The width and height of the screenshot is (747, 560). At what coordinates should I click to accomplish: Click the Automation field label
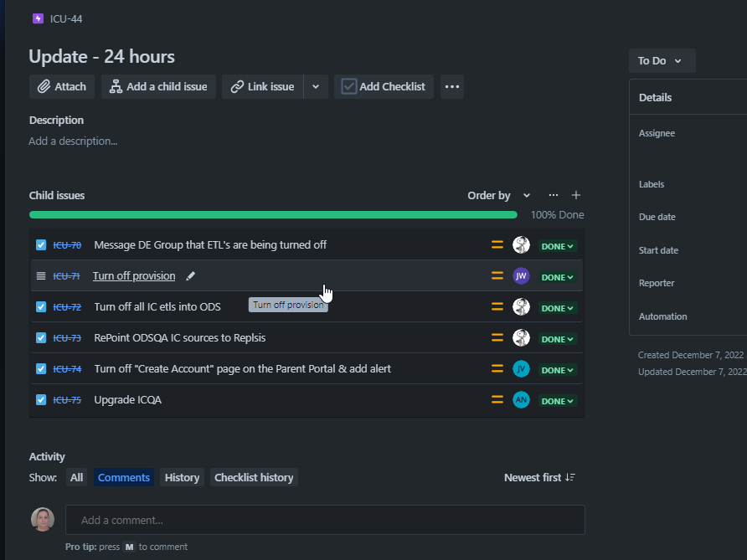662,316
